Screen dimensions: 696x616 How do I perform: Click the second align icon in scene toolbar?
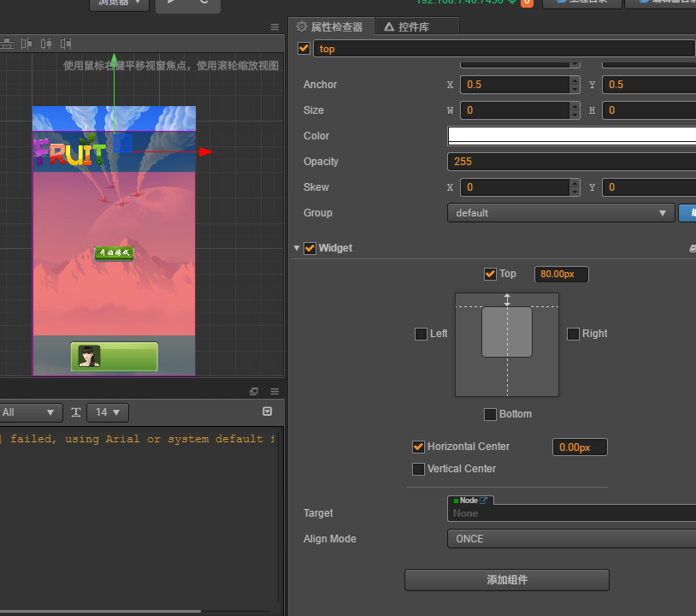coord(27,44)
